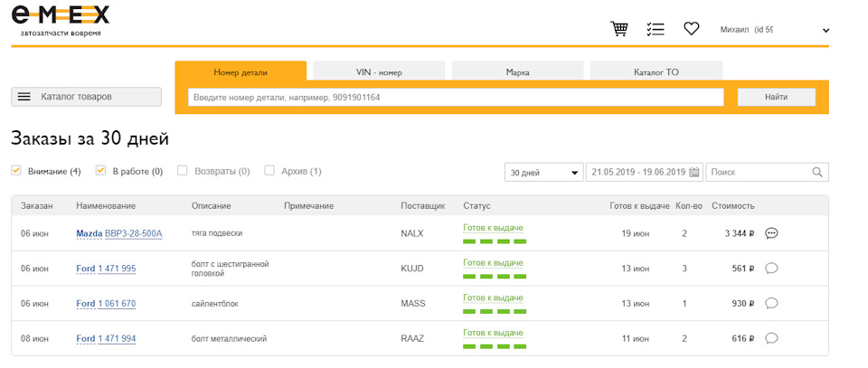
Task: Toggle the В работе (0) checkbox
Action: pos(100,171)
